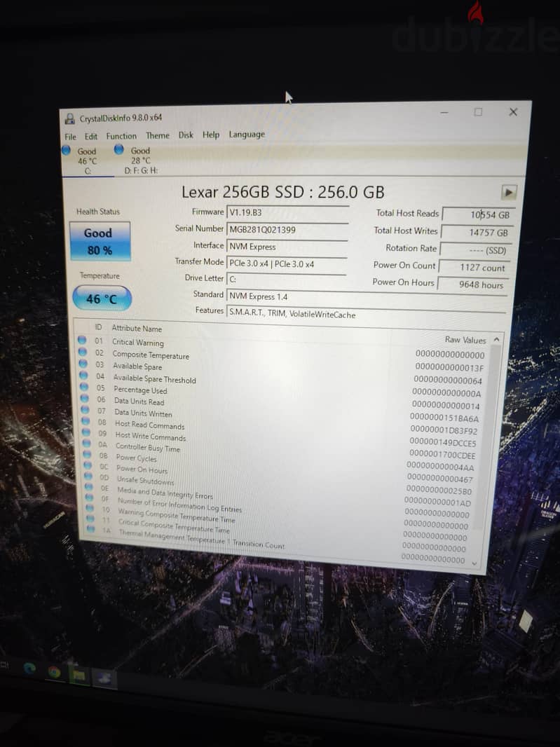This screenshot has height=747, width=560.
Task: Click the status dot for Composite Temperature
Action: 83,352
